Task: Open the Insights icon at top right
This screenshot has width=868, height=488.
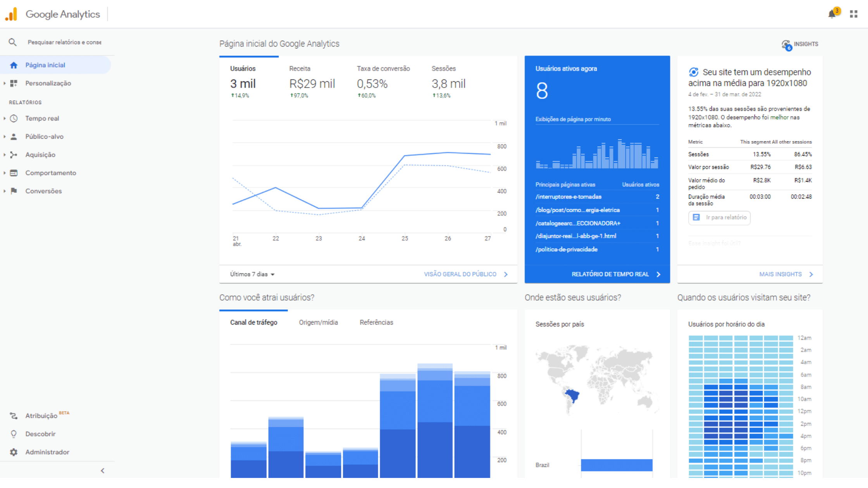Action: tap(786, 45)
